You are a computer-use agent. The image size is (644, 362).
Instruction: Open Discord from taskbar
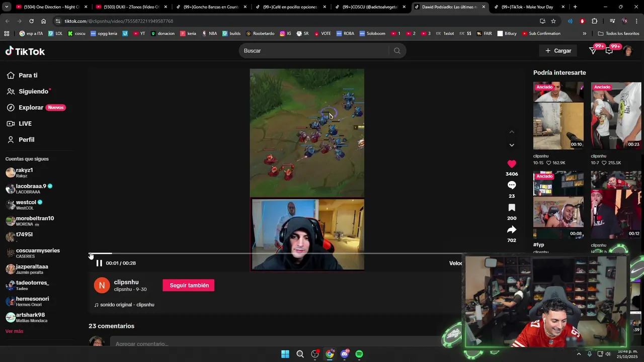[x=345, y=354]
